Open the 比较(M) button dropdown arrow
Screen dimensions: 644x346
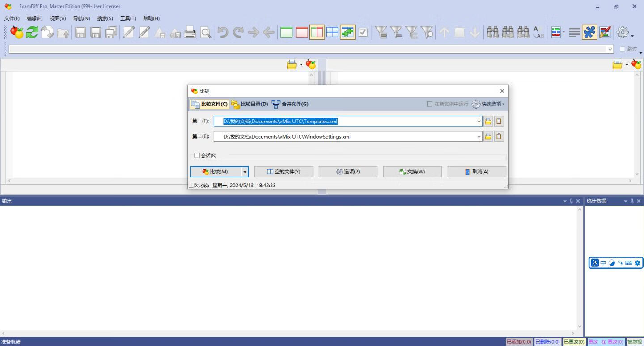245,172
